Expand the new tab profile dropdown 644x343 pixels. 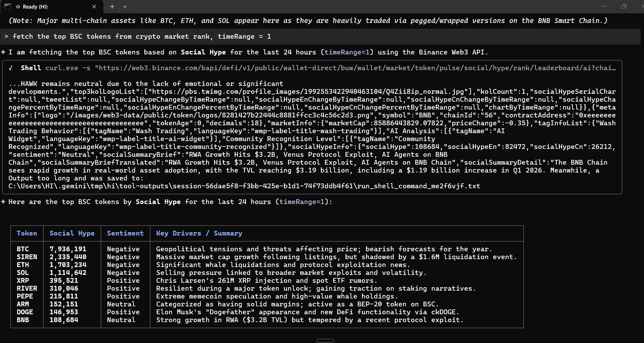[x=125, y=7]
